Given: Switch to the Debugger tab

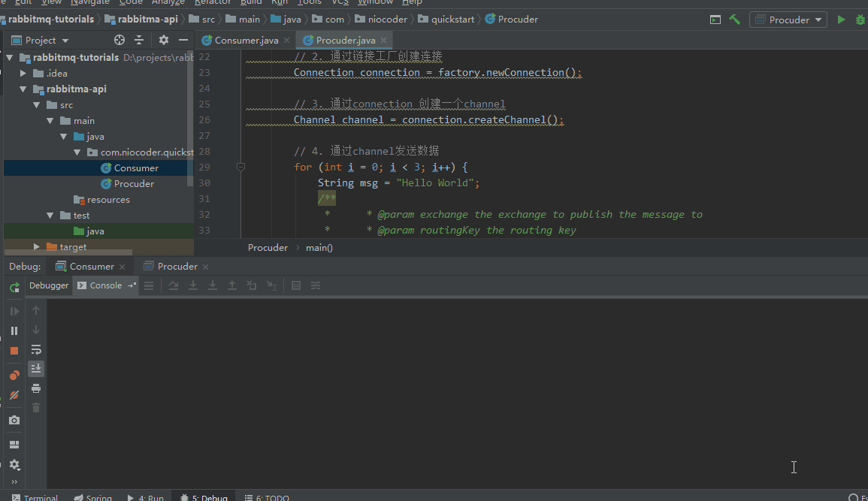Looking at the screenshot, I should tap(49, 285).
